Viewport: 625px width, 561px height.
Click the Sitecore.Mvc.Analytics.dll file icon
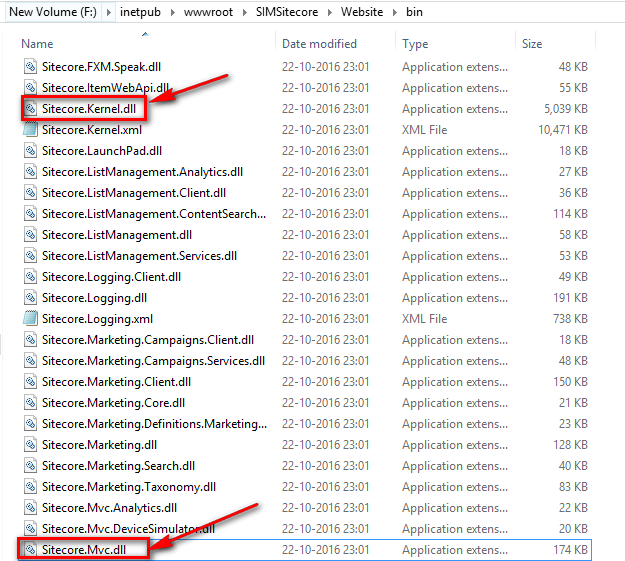click(x=30, y=508)
